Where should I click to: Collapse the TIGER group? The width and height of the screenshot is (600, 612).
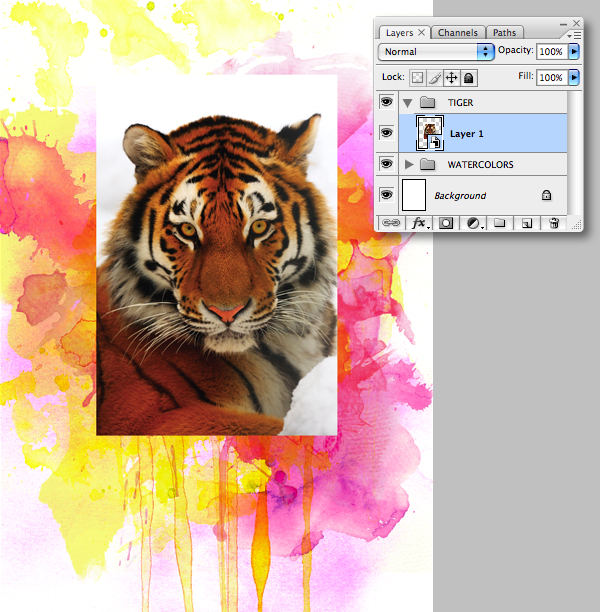408,103
